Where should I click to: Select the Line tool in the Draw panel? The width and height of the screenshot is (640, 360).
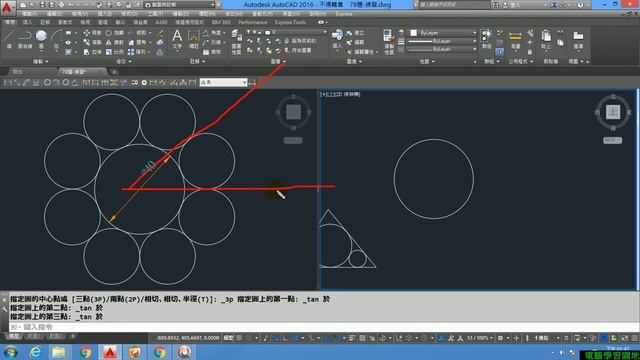9,39
